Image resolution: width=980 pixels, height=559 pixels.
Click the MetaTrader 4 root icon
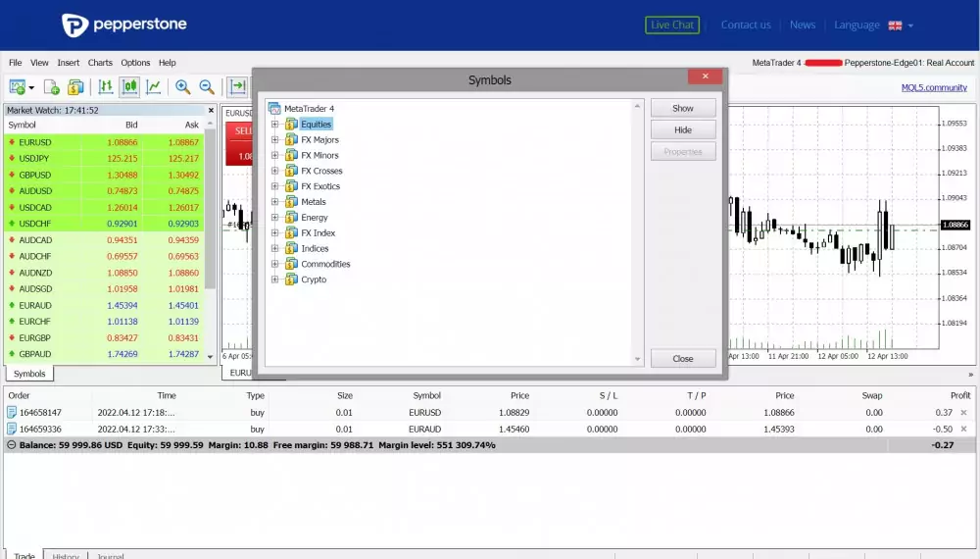[274, 108]
